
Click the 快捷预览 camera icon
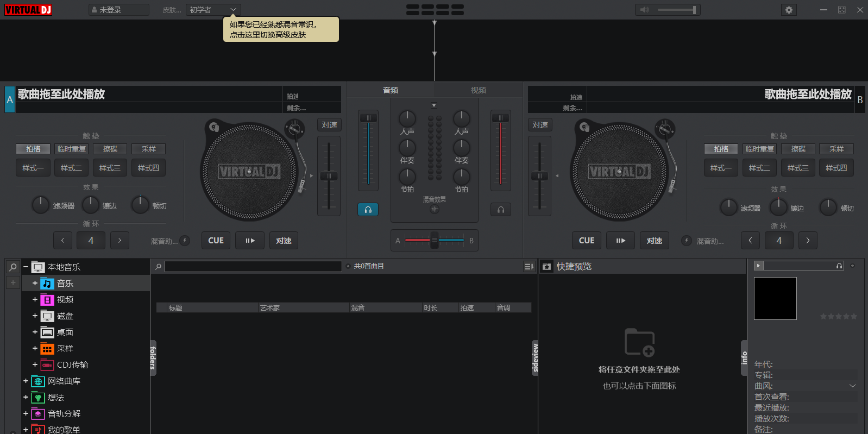(x=546, y=267)
